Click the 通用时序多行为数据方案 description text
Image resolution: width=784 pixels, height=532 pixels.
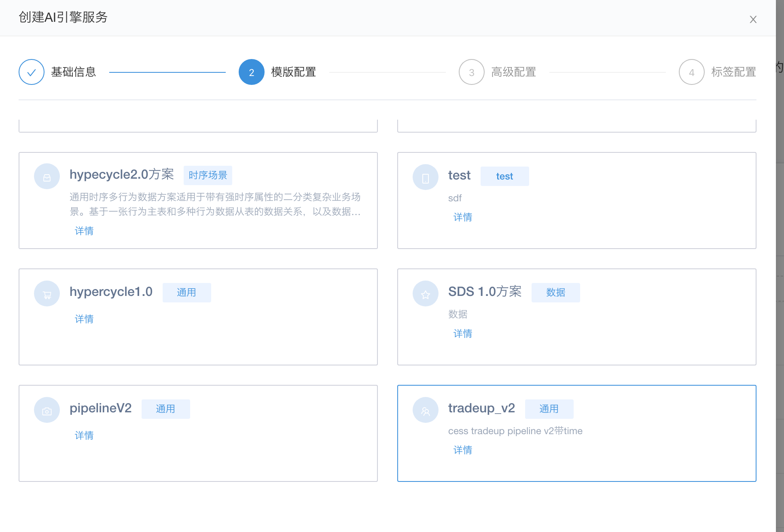tap(215, 204)
